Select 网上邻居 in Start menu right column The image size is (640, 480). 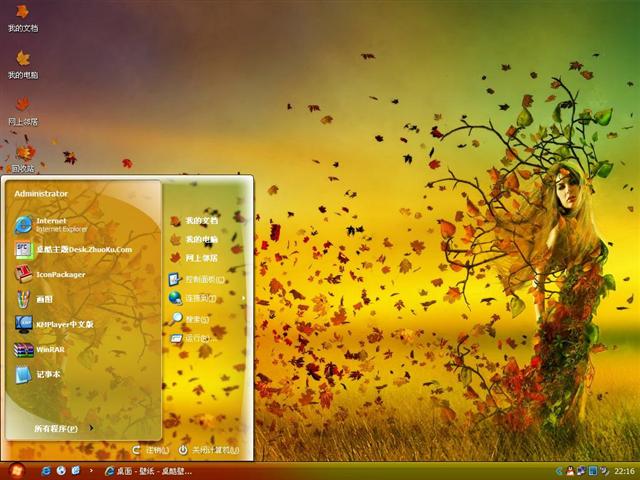(x=194, y=258)
